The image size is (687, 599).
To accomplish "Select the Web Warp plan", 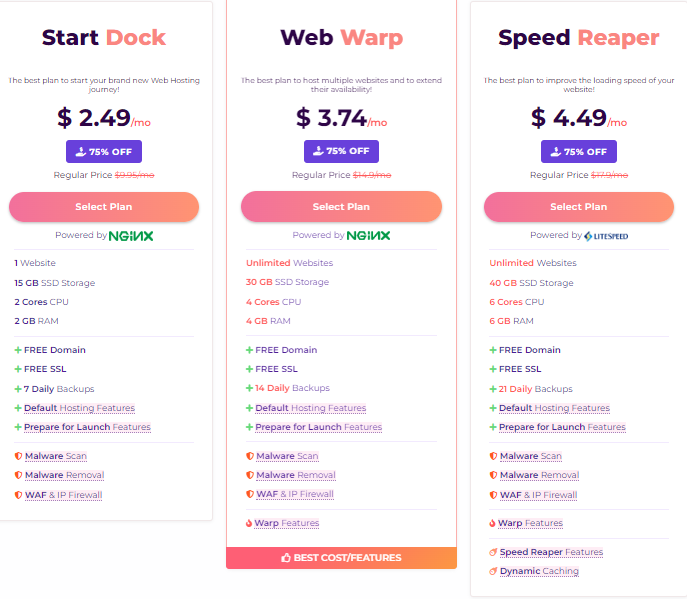I will tap(341, 207).
